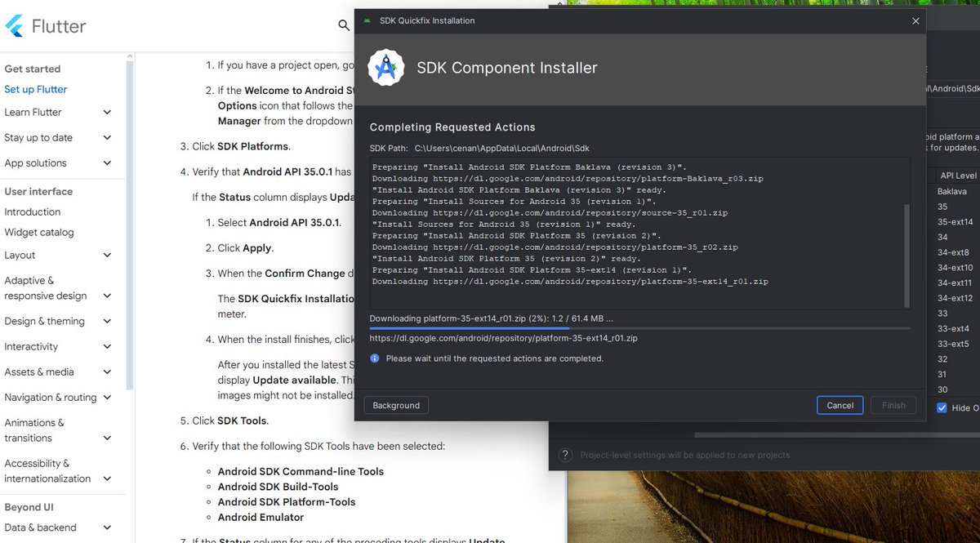Click the download URL line below progress bar

pos(504,337)
